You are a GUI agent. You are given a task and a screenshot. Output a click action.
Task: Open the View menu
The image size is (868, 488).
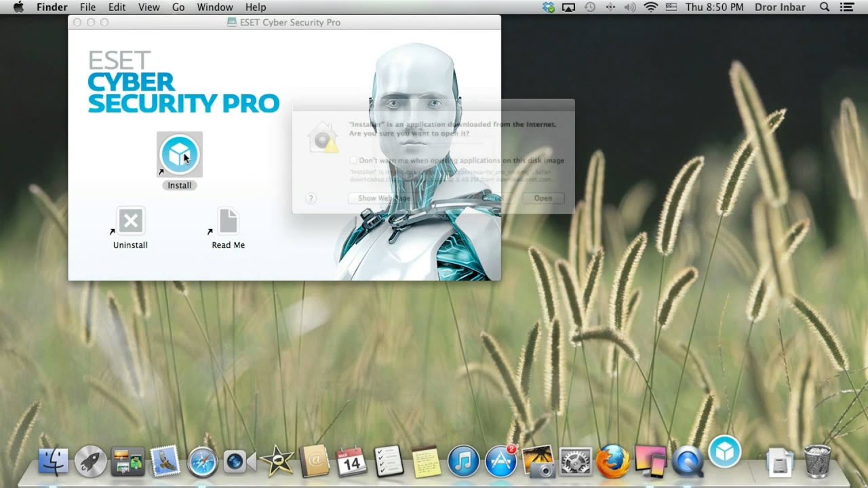tap(149, 7)
